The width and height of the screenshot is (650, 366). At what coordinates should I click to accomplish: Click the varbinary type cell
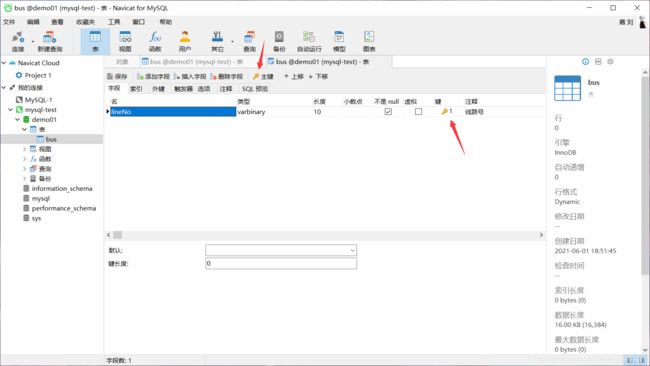(x=274, y=111)
